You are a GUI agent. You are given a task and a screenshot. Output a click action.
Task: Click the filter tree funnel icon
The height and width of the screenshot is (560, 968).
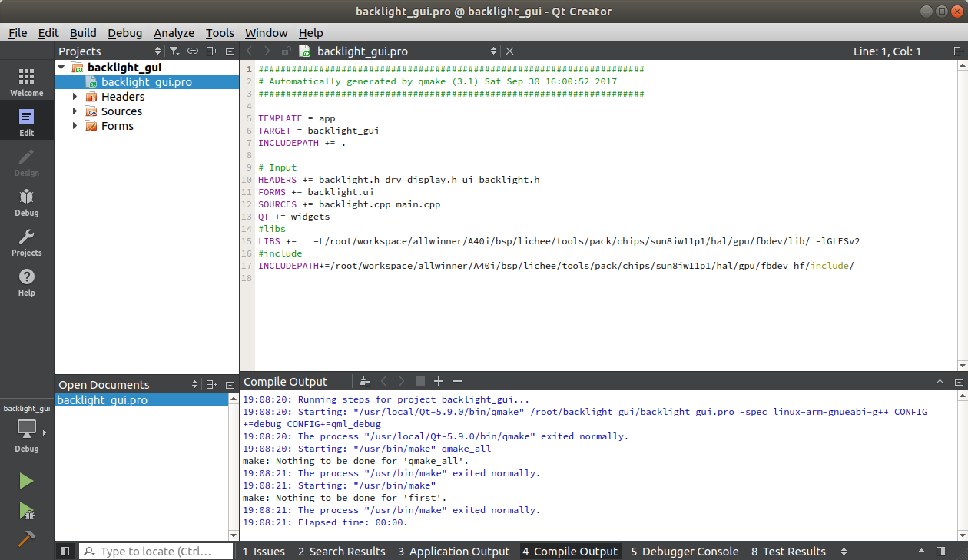(x=174, y=51)
